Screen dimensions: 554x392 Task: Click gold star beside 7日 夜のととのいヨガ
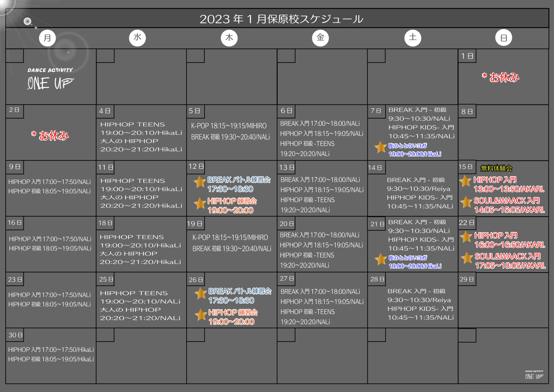tap(381, 147)
